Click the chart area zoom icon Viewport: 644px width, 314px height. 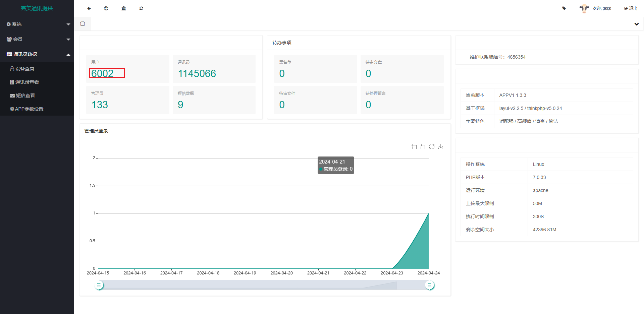point(414,147)
